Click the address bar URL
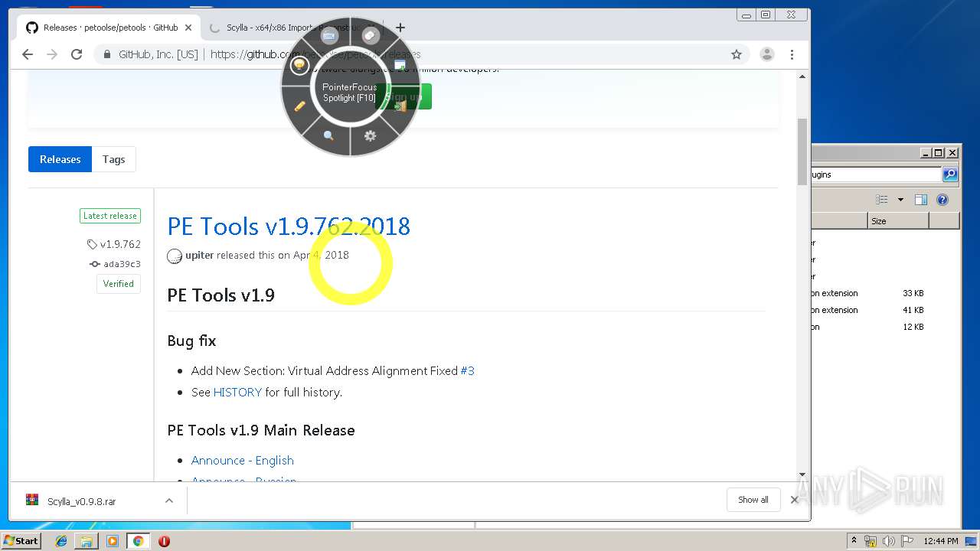The image size is (980, 551). point(315,54)
